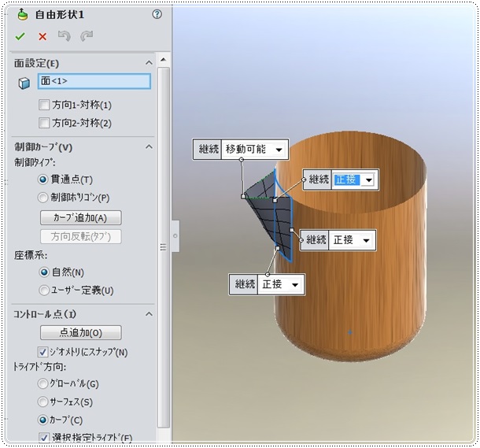
Task: Click the bottom mesh boundary control point
Action: point(278,248)
